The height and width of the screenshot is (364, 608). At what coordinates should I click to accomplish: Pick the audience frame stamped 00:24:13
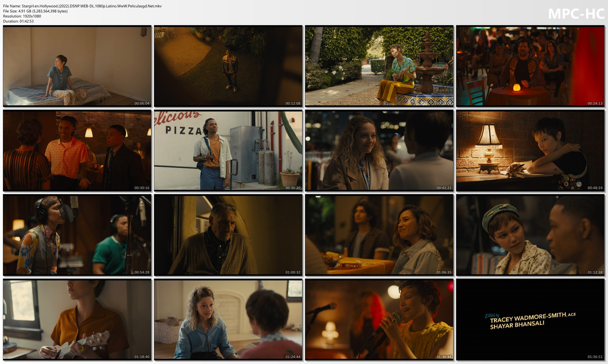click(x=530, y=66)
